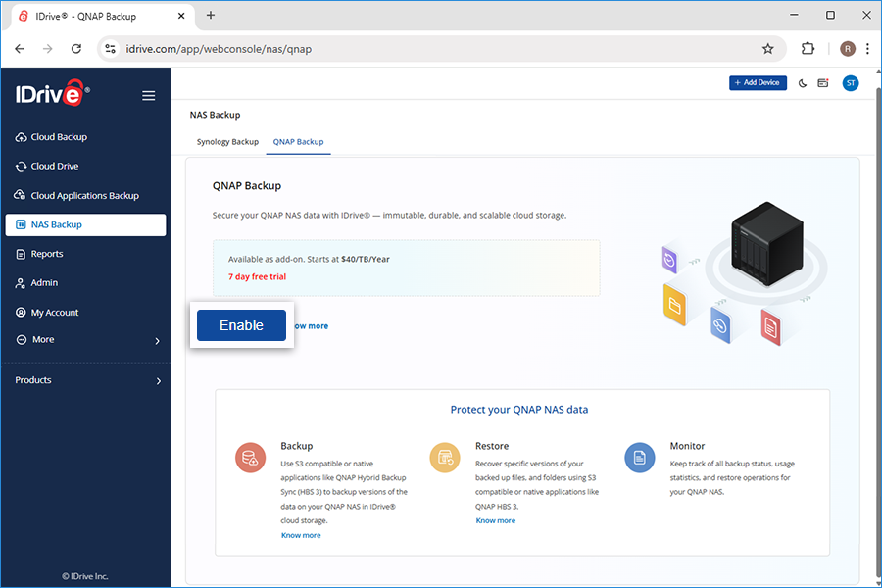This screenshot has width=882, height=588.
Task: Toggle dark mode moon icon
Action: (803, 83)
